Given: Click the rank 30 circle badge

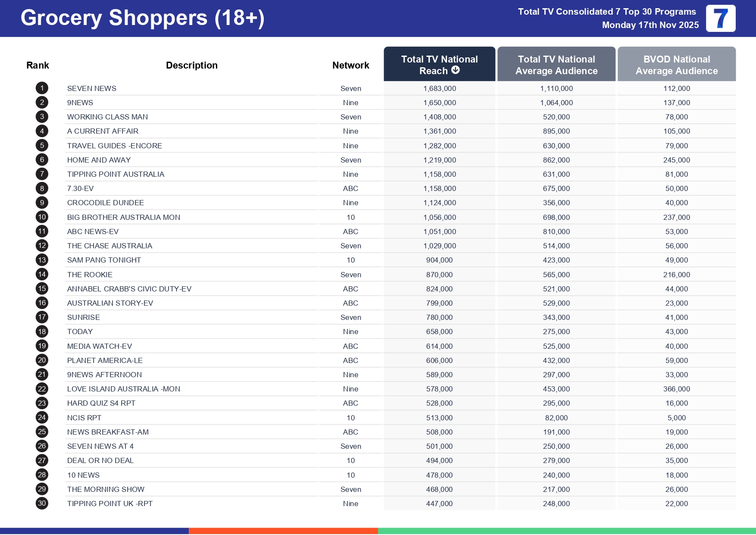Looking at the screenshot, I should 42,504.
